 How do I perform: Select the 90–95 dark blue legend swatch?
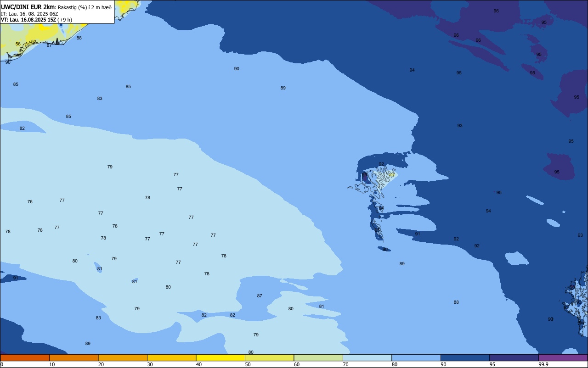pos(465,358)
